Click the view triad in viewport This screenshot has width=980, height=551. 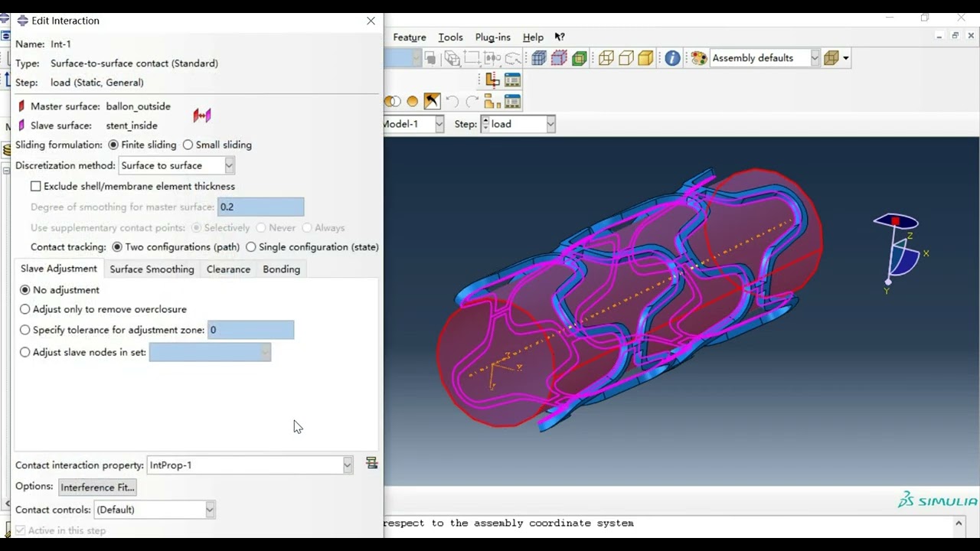pyautogui.click(x=900, y=253)
